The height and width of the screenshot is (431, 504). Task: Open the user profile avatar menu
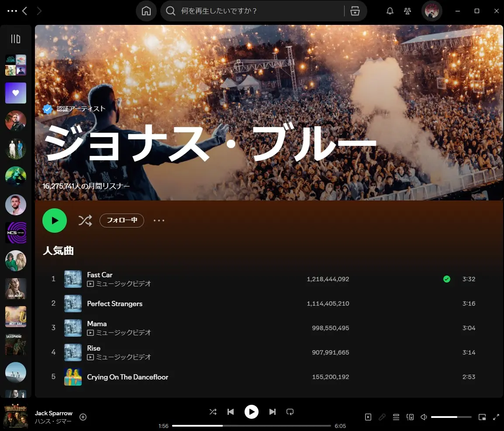(x=432, y=11)
